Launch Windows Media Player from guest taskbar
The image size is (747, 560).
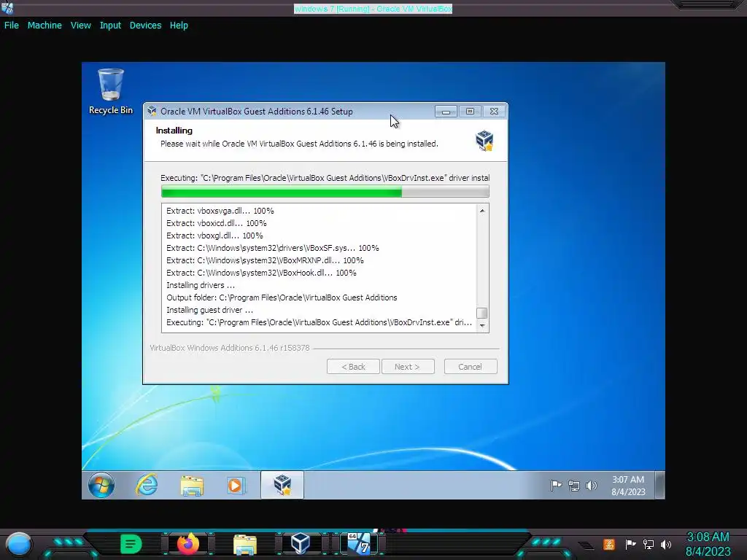point(236,485)
